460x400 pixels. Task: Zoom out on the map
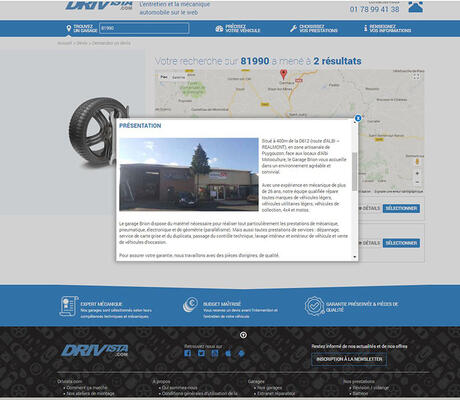(417, 182)
